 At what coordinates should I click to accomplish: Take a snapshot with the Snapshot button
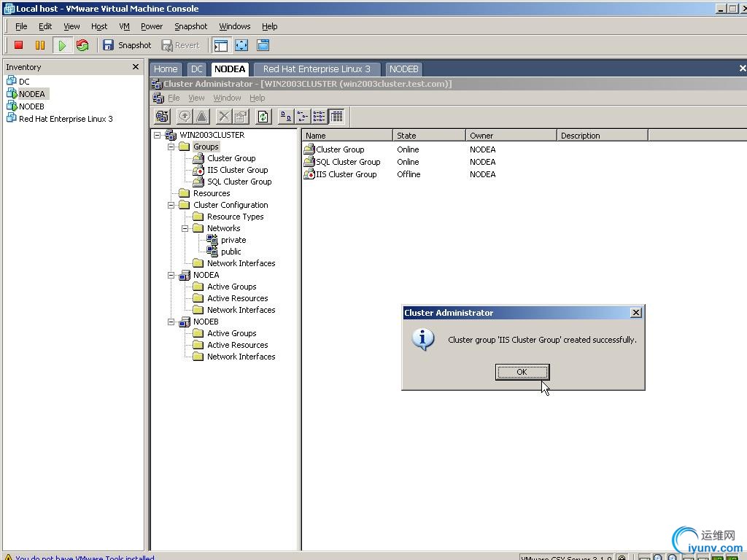(x=127, y=45)
